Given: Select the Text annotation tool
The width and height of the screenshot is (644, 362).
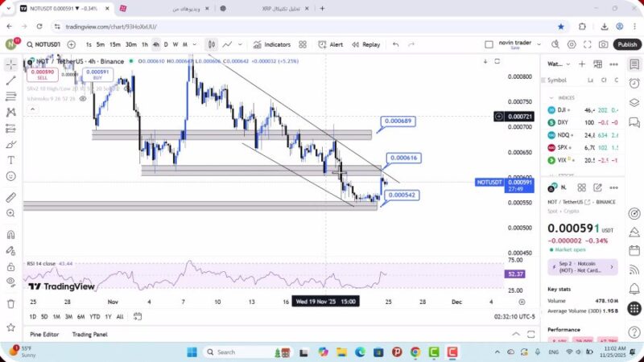Looking at the screenshot, I should pyautogui.click(x=11, y=160).
